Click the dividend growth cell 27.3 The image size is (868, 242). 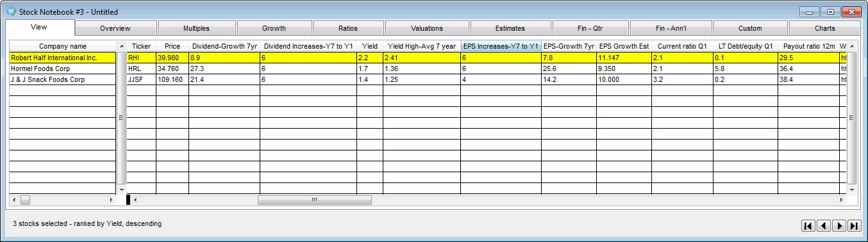(224, 69)
